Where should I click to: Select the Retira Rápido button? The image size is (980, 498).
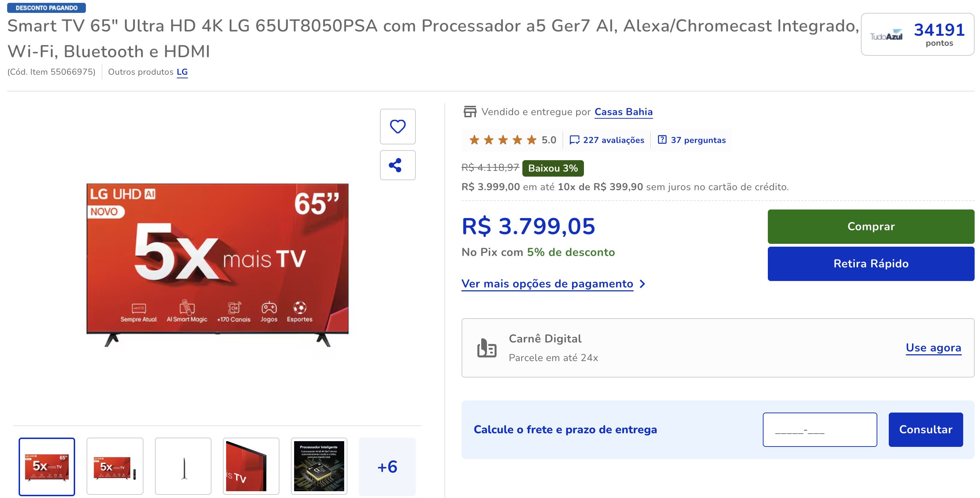click(x=871, y=264)
